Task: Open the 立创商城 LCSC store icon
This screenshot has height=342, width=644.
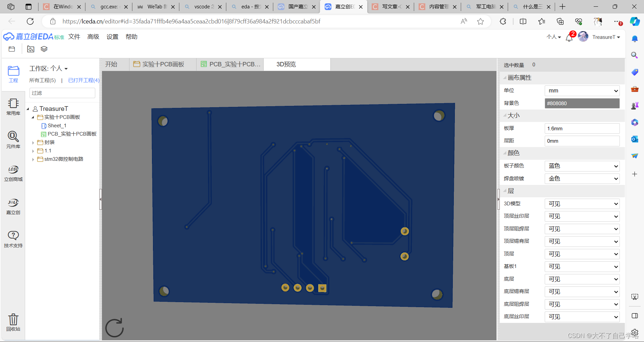Action: pos(13,173)
